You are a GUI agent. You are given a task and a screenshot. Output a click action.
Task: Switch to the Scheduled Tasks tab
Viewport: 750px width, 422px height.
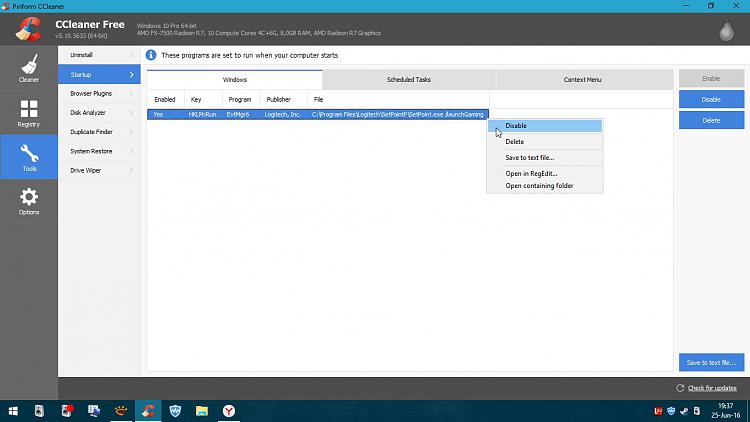click(409, 79)
